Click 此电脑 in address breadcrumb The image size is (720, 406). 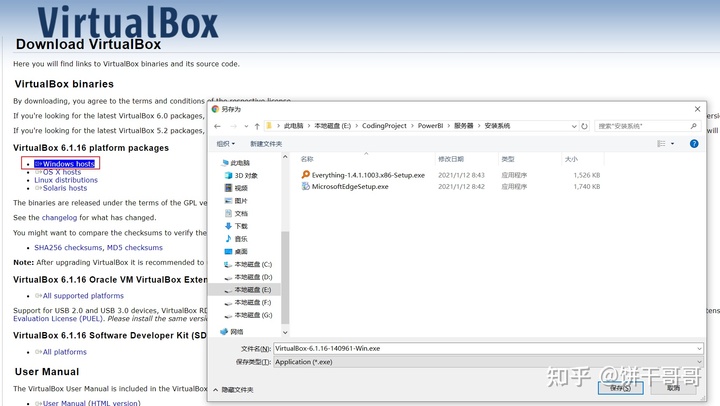pyautogui.click(x=293, y=126)
